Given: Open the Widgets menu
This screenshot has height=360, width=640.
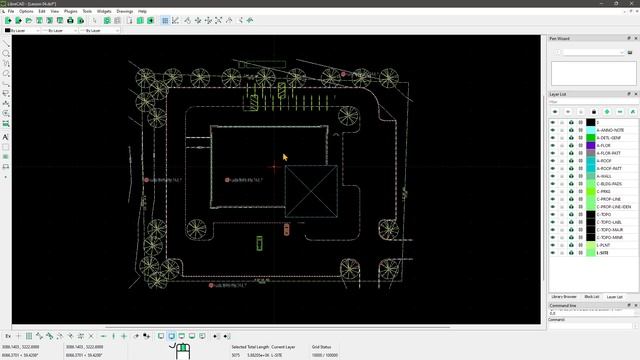Looking at the screenshot, I should coord(104,11).
